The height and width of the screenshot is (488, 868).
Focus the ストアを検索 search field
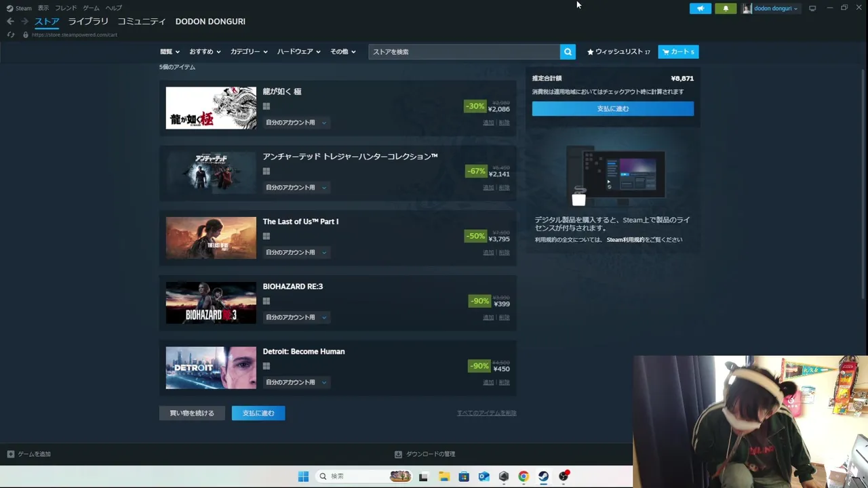(x=465, y=52)
